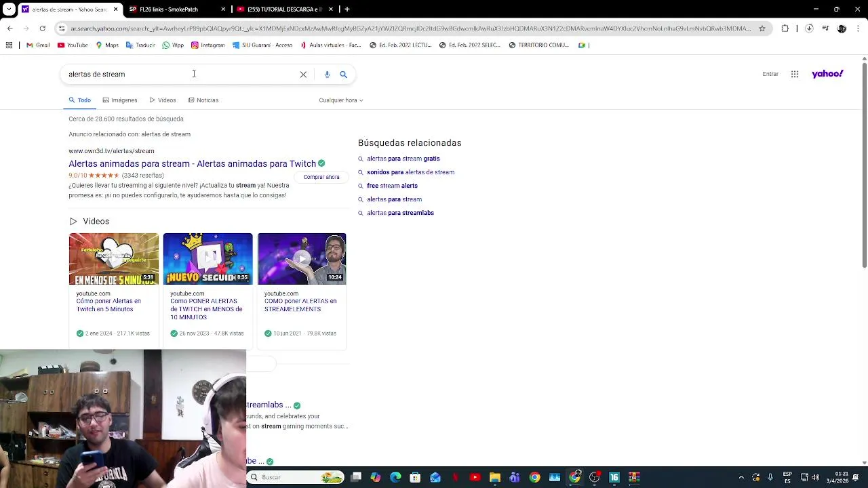Reload the page
This screenshot has width=868, height=488.
pos(42,28)
